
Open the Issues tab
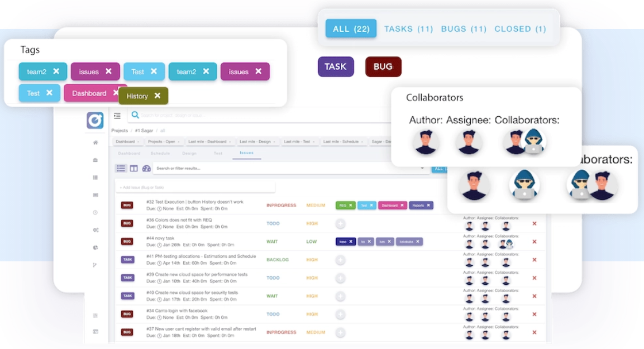(x=246, y=153)
